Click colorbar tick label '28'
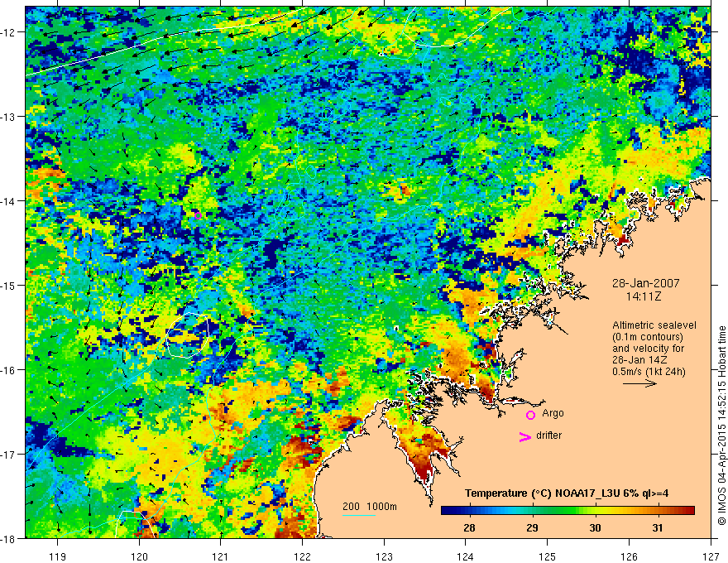Image resolution: width=728 pixels, height=563 pixels. [x=469, y=527]
